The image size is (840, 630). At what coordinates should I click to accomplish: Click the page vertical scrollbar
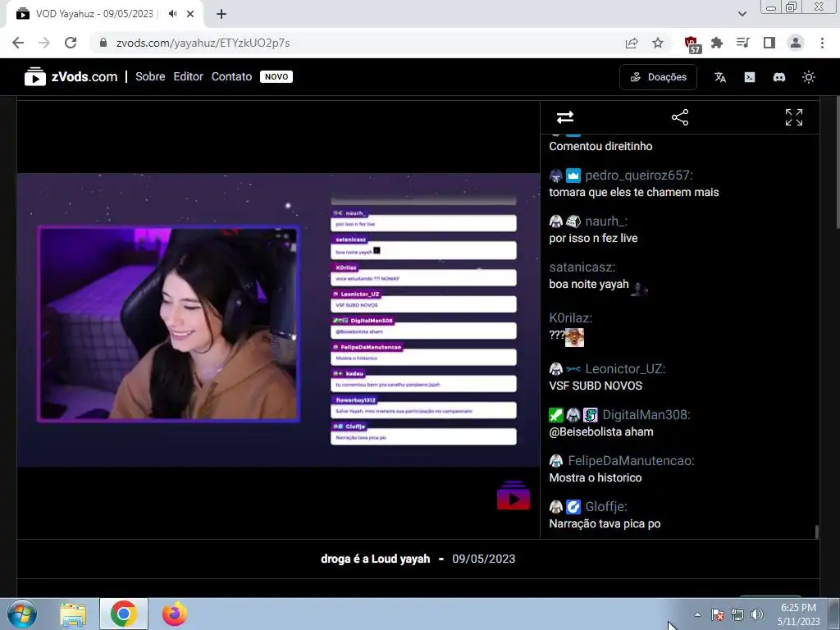click(x=837, y=163)
